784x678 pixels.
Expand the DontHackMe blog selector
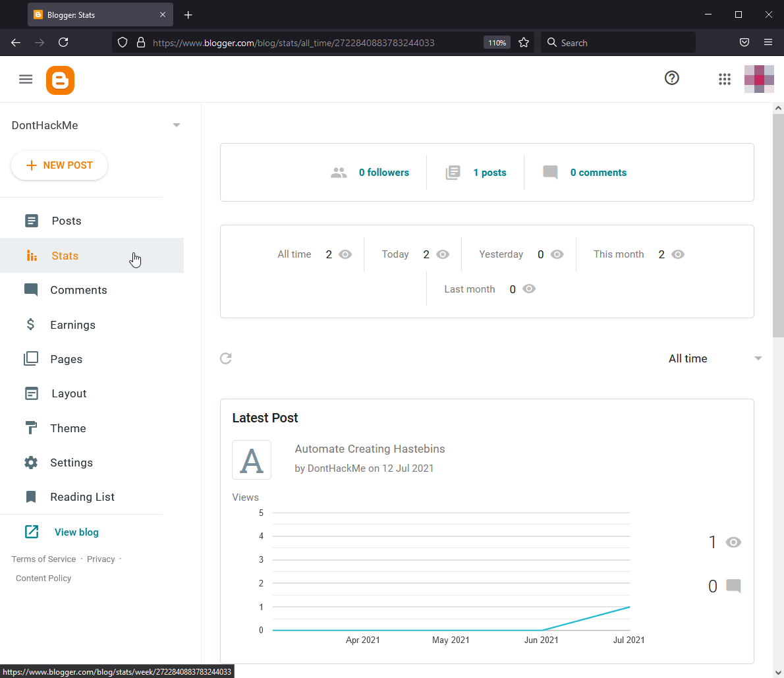coord(176,125)
